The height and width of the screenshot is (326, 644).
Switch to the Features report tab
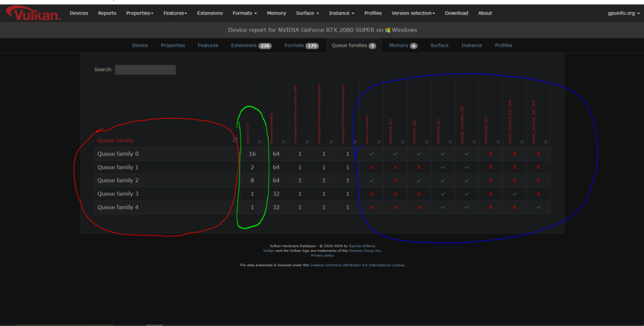pyautogui.click(x=208, y=45)
